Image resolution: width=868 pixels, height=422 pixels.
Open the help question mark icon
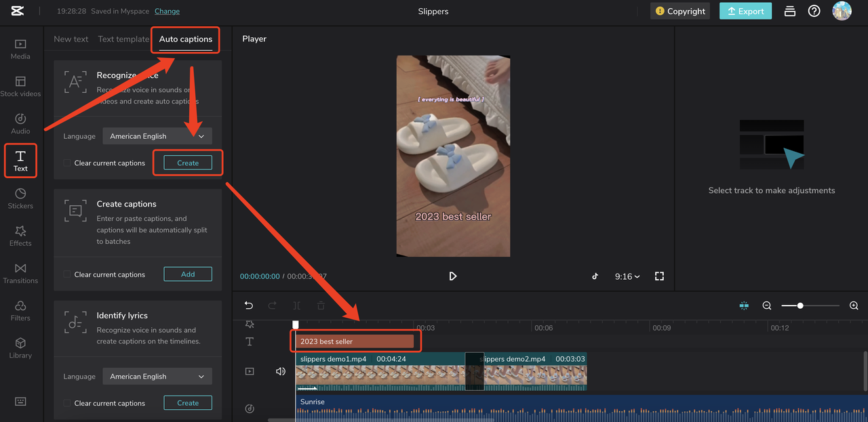(x=814, y=11)
